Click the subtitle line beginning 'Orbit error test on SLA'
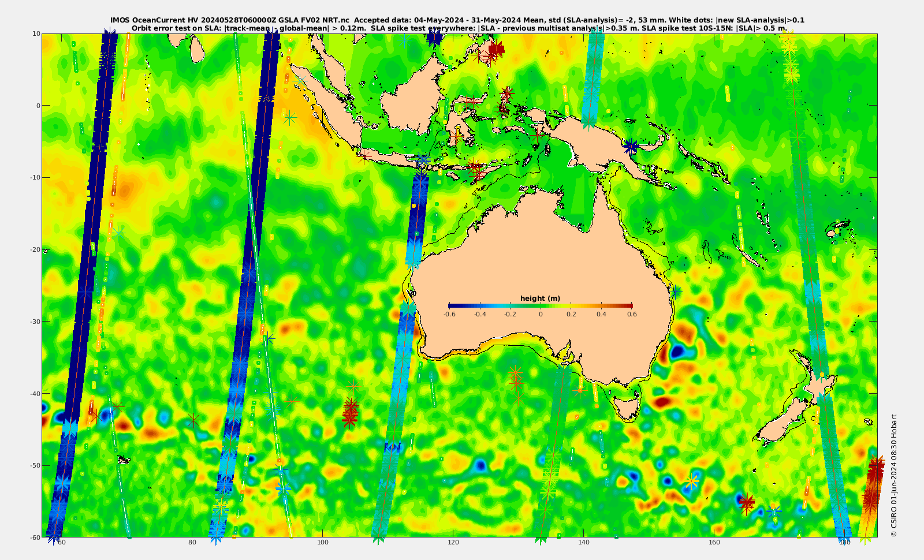 [459, 28]
